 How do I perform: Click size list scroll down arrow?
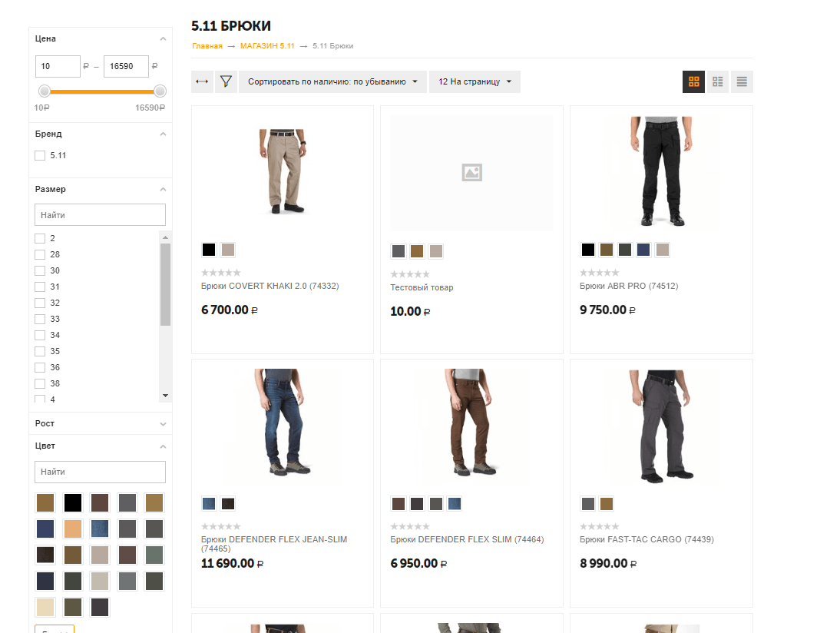[x=166, y=396]
